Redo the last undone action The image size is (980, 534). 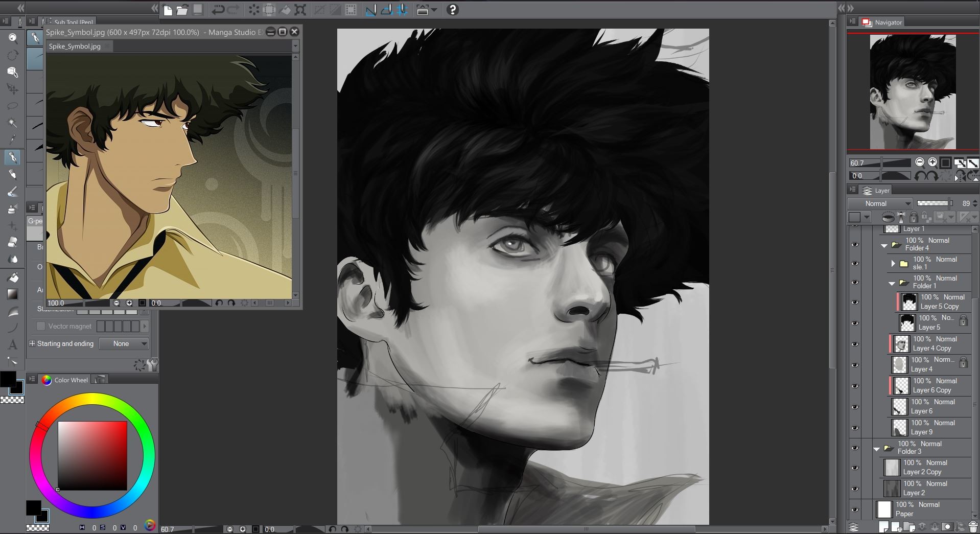234,10
